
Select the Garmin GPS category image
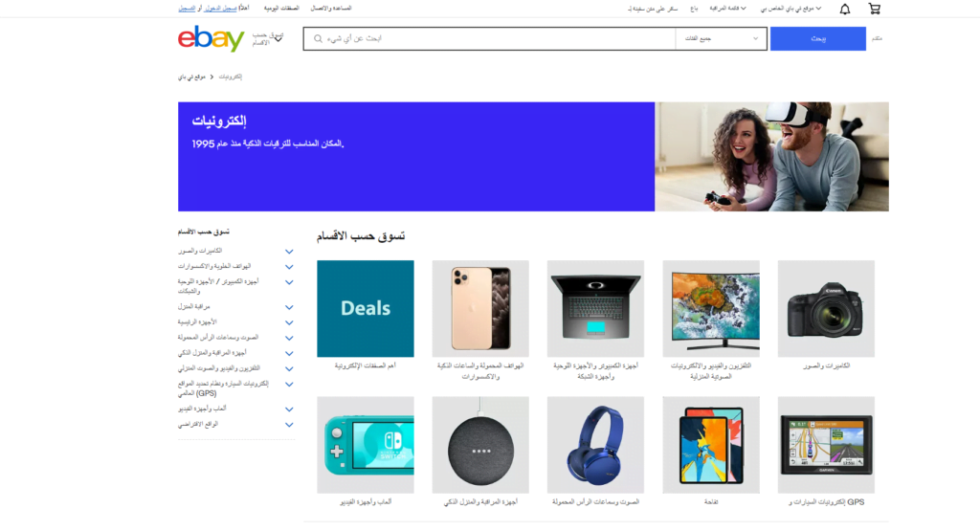(826, 445)
